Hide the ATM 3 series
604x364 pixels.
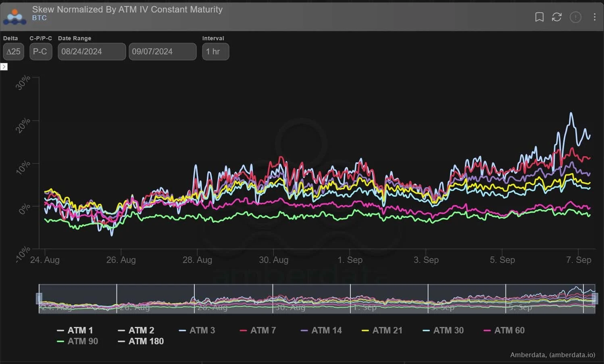(197, 330)
